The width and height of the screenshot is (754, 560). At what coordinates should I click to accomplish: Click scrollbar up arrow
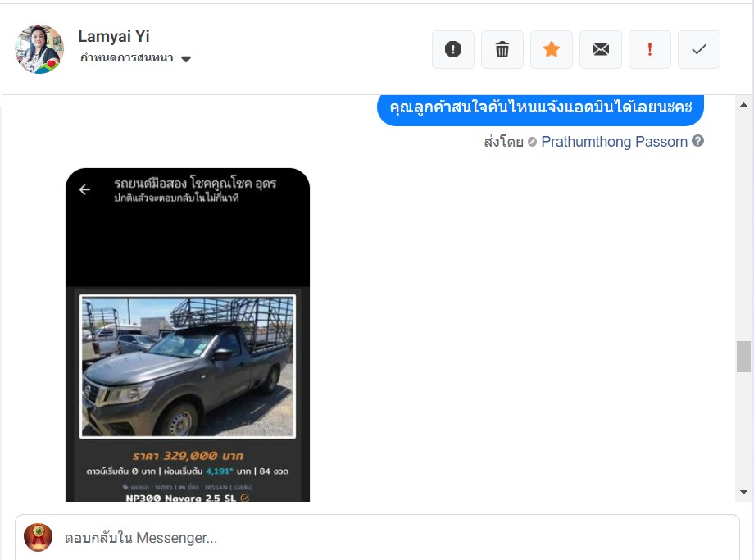click(x=743, y=105)
